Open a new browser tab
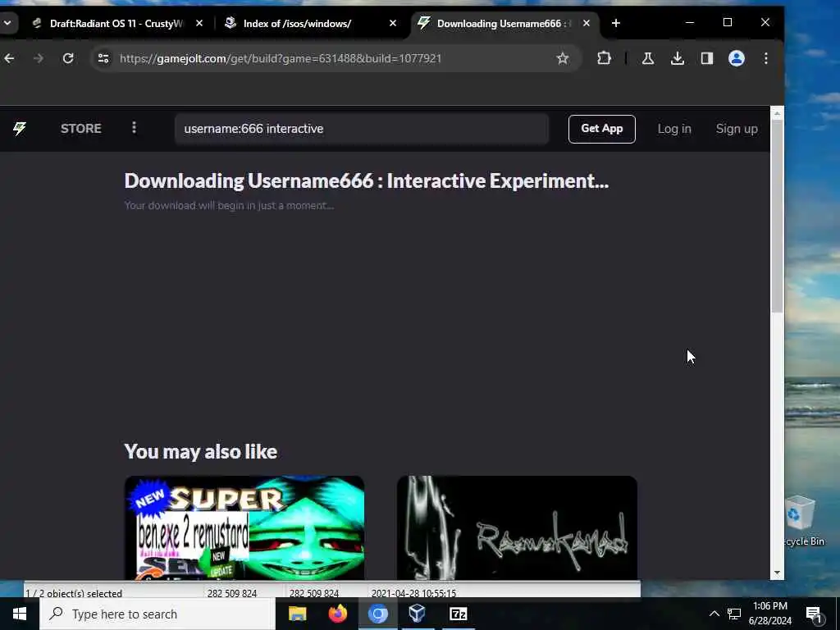The image size is (840, 630). pyautogui.click(x=615, y=23)
